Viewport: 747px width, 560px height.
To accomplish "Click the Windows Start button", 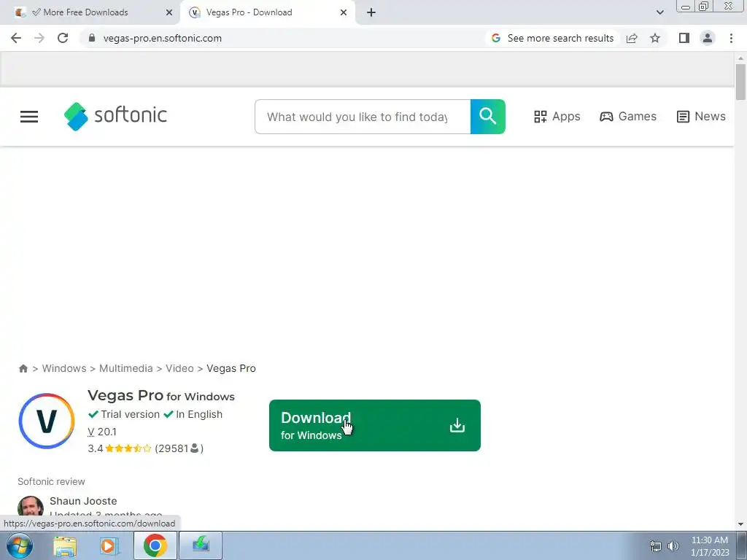I will point(20,545).
